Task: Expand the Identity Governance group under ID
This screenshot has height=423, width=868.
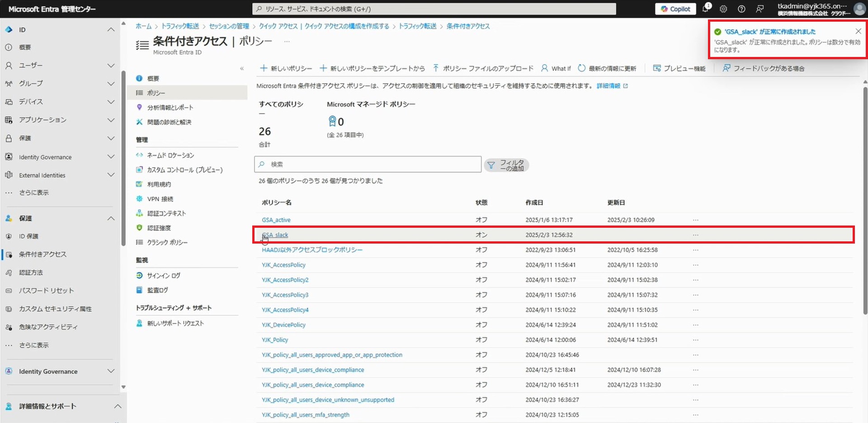Action: coord(111,157)
